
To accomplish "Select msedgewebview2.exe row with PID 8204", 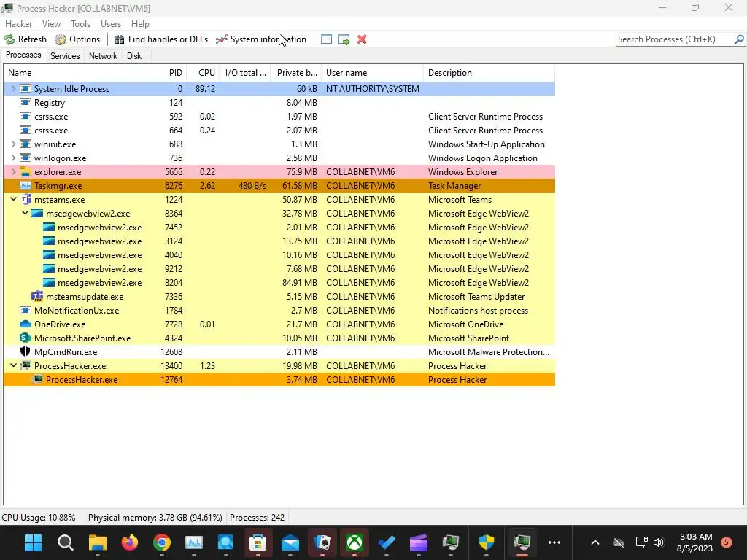I will click(279, 282).
